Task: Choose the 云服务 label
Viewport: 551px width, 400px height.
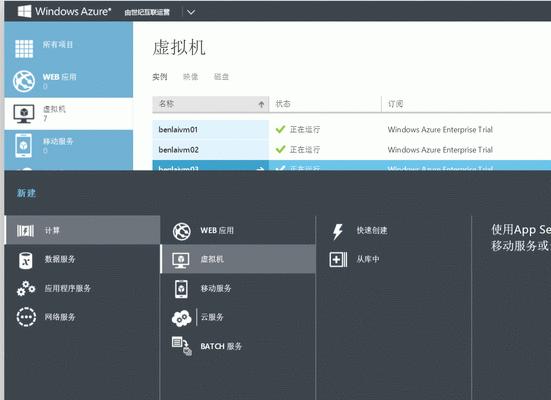Action: [x=212, y=317]
